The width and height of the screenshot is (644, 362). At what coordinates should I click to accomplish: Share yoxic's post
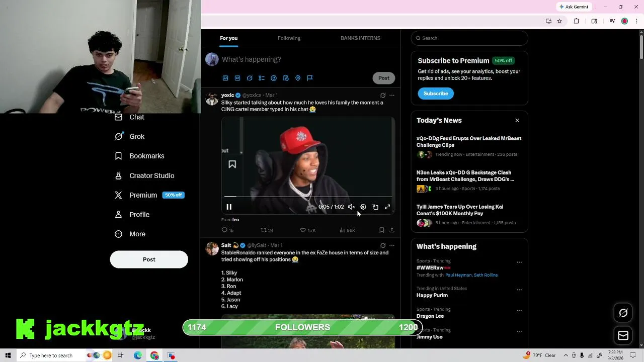tap(392, 230)
